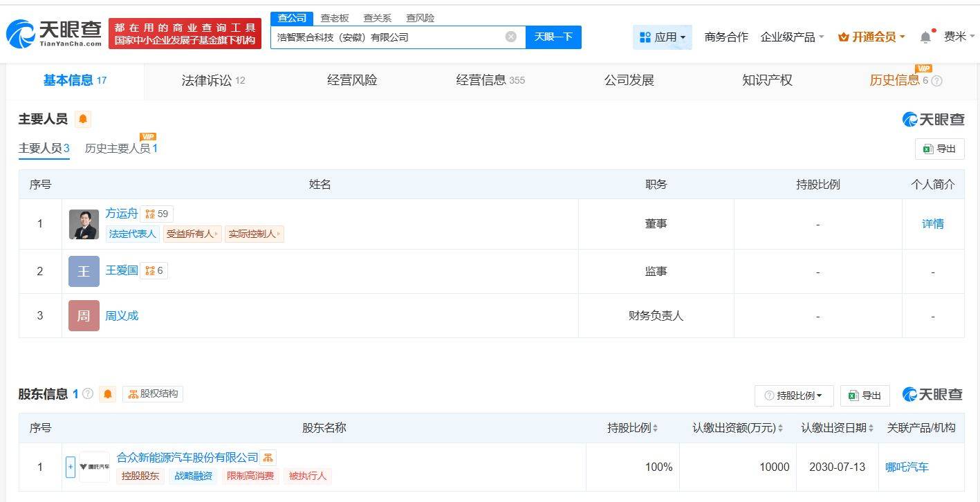Sort by 认缴出资额(万元) column
The image size is (980, 502).
[x=738, y=428]
